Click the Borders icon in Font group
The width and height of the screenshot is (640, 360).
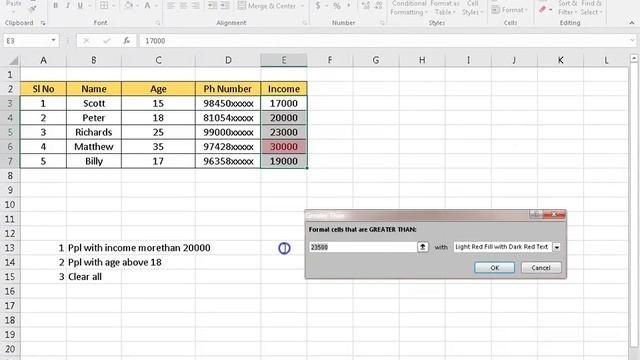point(104,5)
